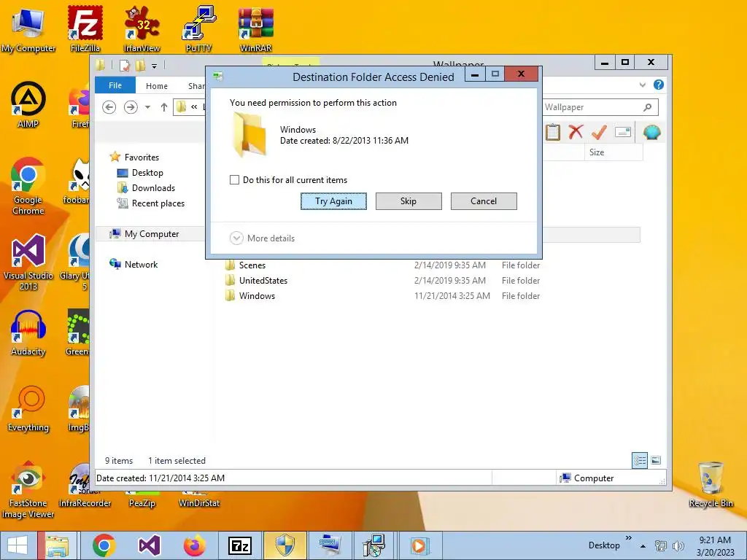This screenshot has height=560, width=747.
Task: Open the File tab in Explorer
Action: click(115, 85)
